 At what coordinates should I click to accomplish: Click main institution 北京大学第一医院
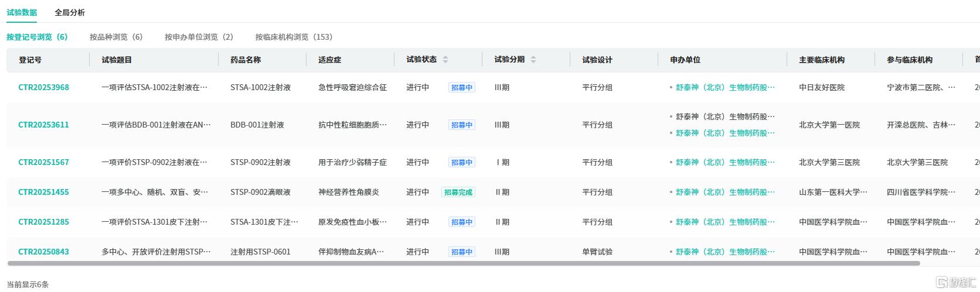[x=829, y=125]
